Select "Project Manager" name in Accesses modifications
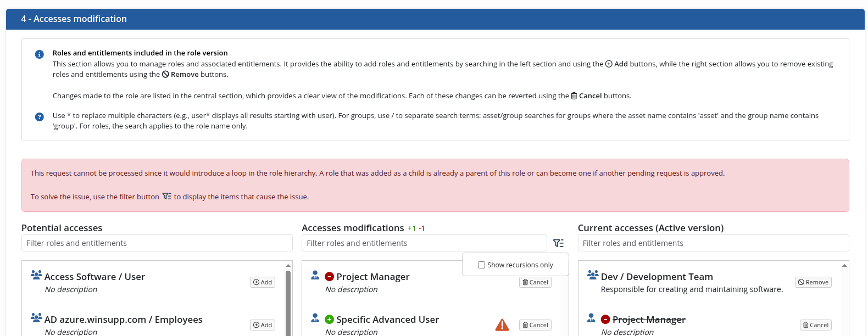This screenshot has height=336, width=868. (x=373, y=277)
